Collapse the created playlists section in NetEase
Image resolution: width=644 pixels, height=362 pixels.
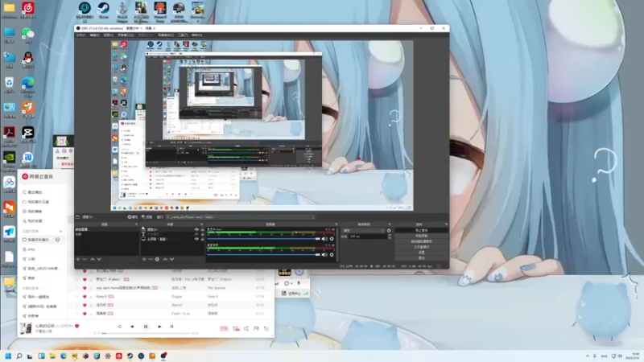(x=31, y=231)
